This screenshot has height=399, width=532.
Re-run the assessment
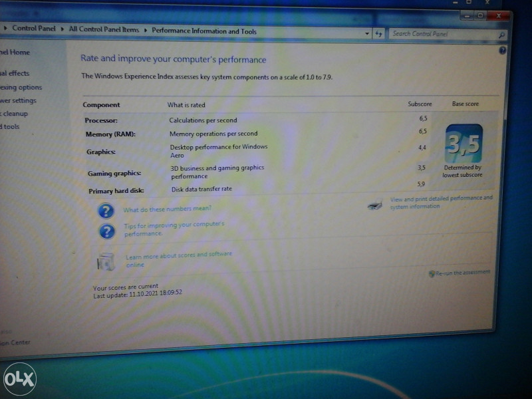coord(463,273)
